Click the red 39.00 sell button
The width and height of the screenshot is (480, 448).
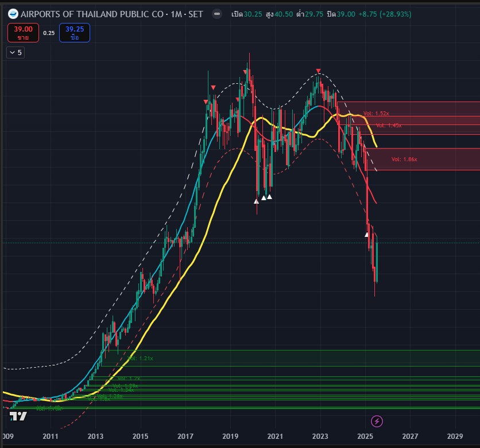coord(24,33)
